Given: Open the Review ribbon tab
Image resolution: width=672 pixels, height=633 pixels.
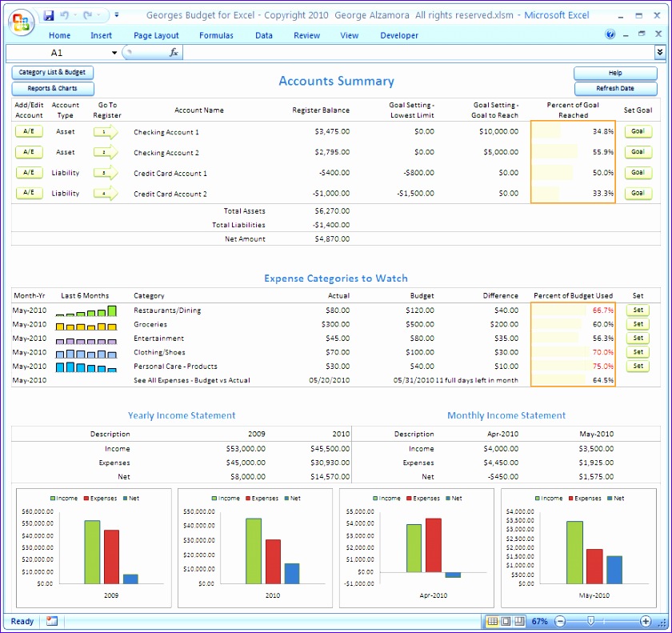Looking at the screenshot, I should tap(307, 35).
